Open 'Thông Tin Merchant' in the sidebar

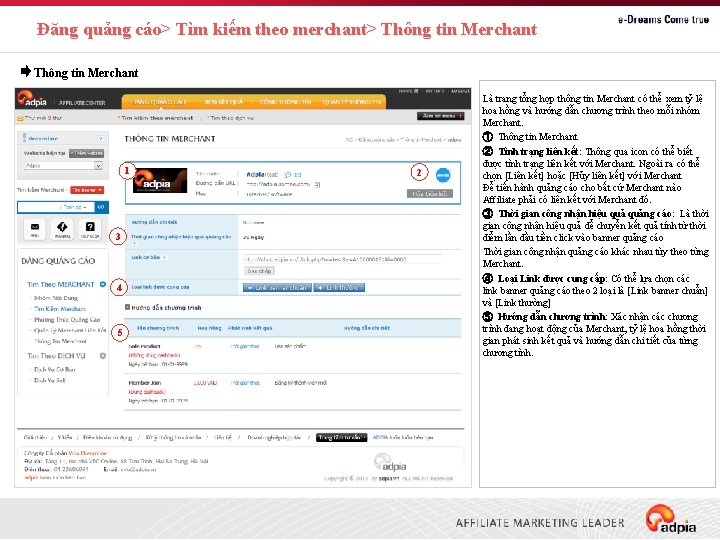60,341
